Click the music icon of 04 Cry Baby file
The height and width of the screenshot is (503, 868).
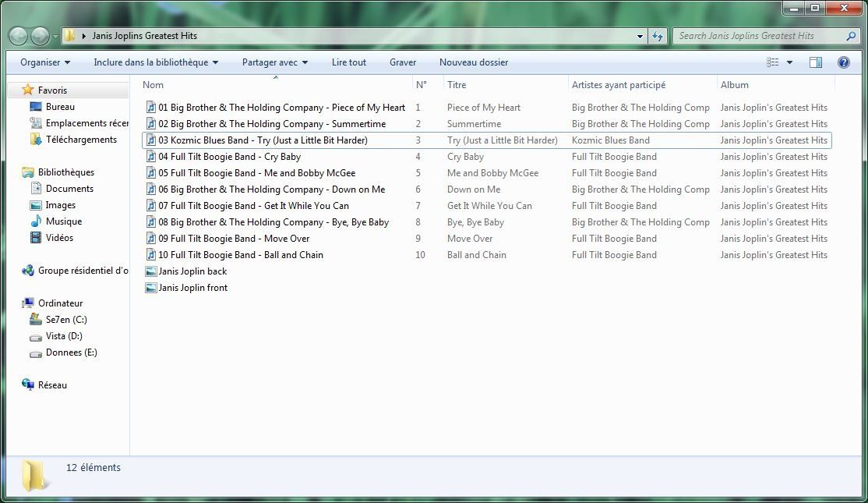click(x=150, y=157)
